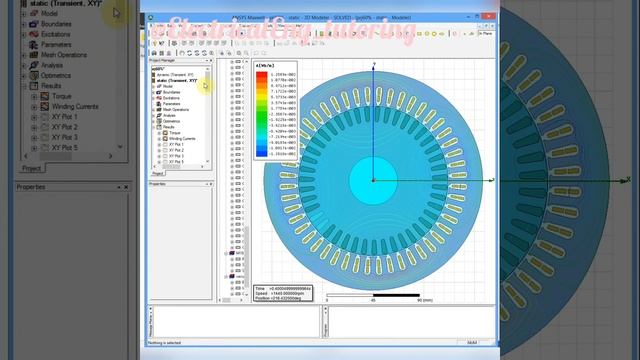Close the Project Manager panel
The height and width of the screenshot is (360, 640).
click(x=211, y=60)
